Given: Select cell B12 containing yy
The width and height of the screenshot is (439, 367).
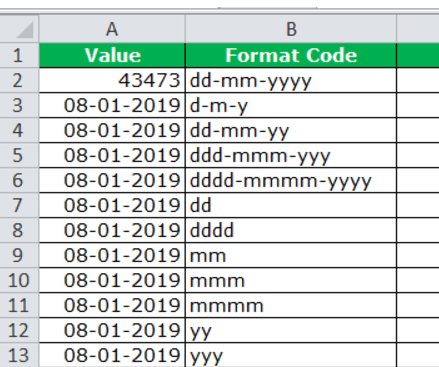Looking at the screenshot, I should coord(291,330).
